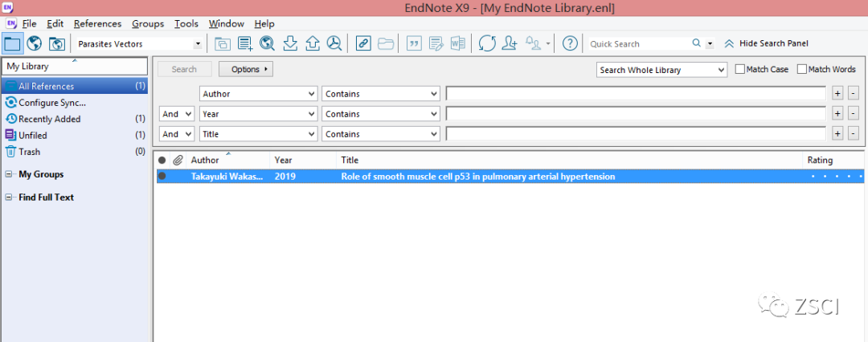
Task: Click the Export up-arrow icon
Action: (x=313, y=43)
